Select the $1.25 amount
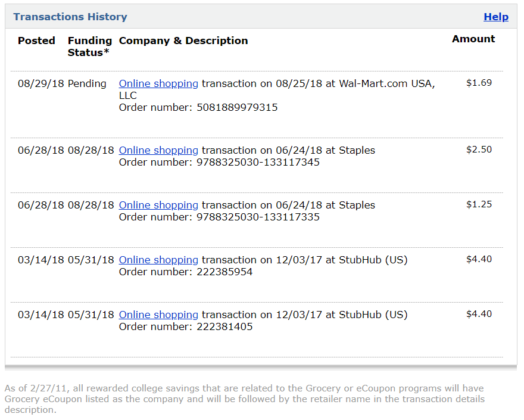The height and width of the screenshot is (420, 524). (479, 204)
